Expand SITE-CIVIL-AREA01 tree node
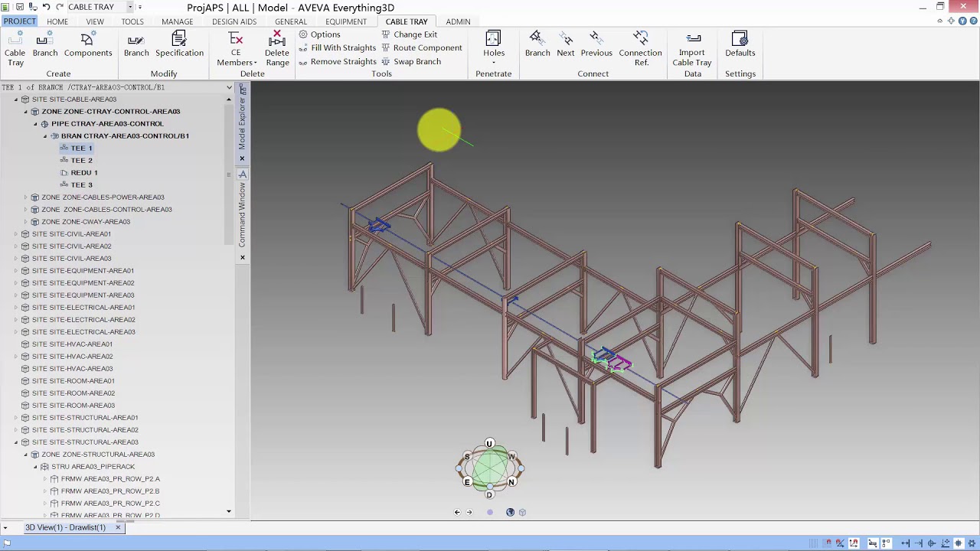Viewport: 980px width, 551px height. click(15, 234)
